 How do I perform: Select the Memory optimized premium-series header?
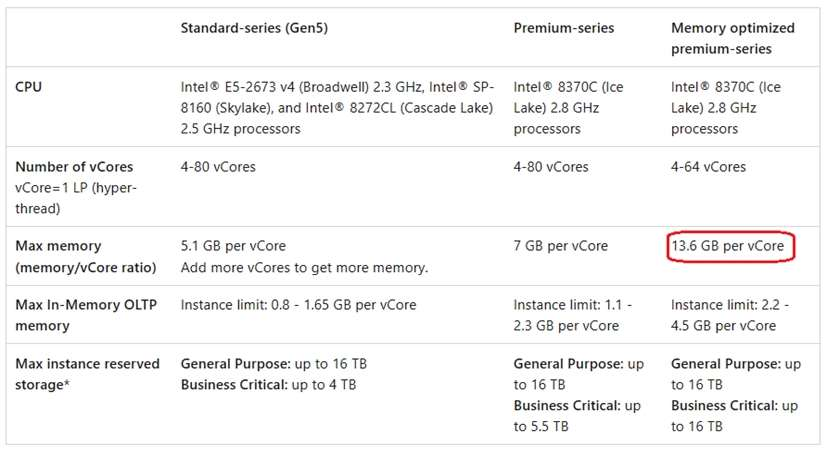pyautogui.click(x=733, y=38)
